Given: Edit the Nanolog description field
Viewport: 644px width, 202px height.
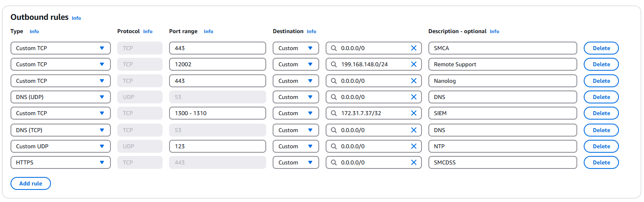Looking at the screenshot, I should tap(502, 81).
